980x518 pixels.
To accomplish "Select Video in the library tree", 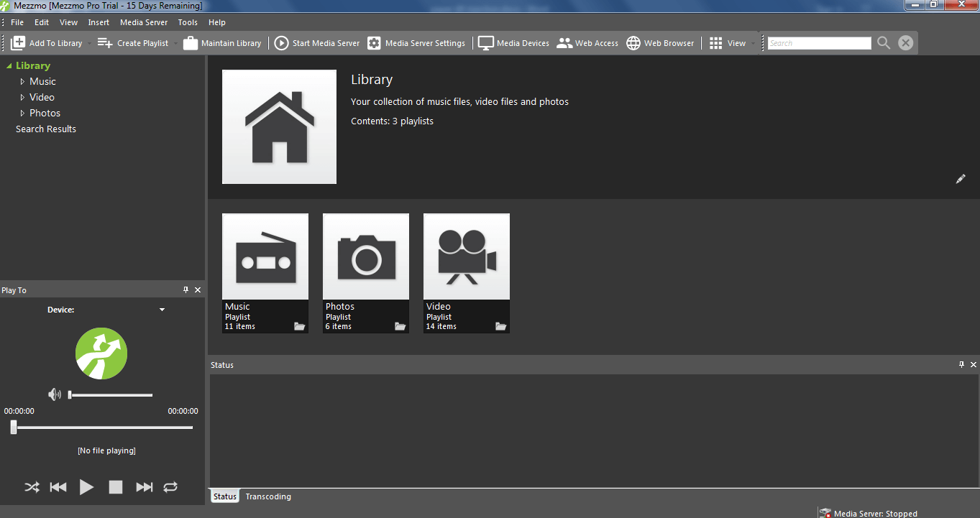I will tap(42, 98).
